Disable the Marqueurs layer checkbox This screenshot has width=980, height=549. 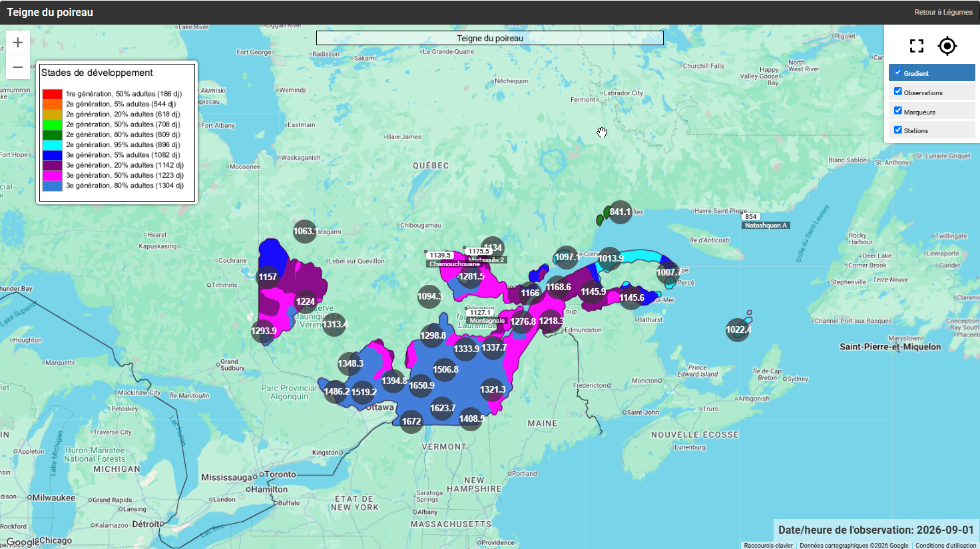[897, 111]
